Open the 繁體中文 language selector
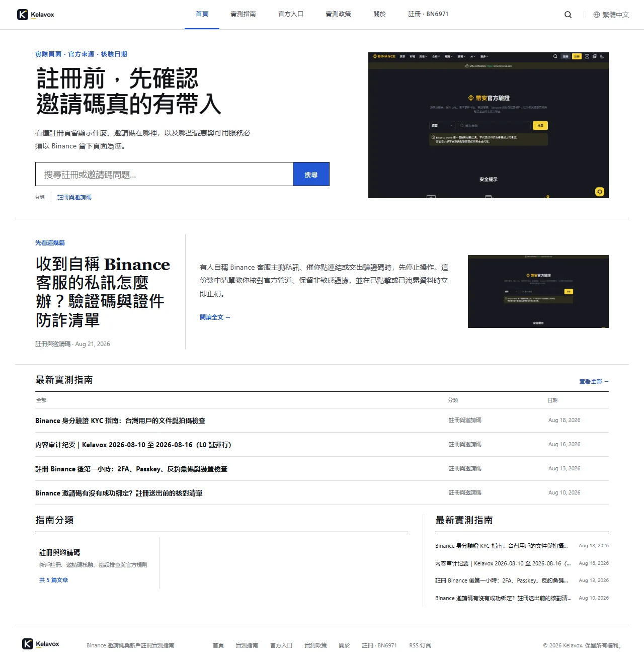Screen dimensions: 644x667 tap(611, 15)
